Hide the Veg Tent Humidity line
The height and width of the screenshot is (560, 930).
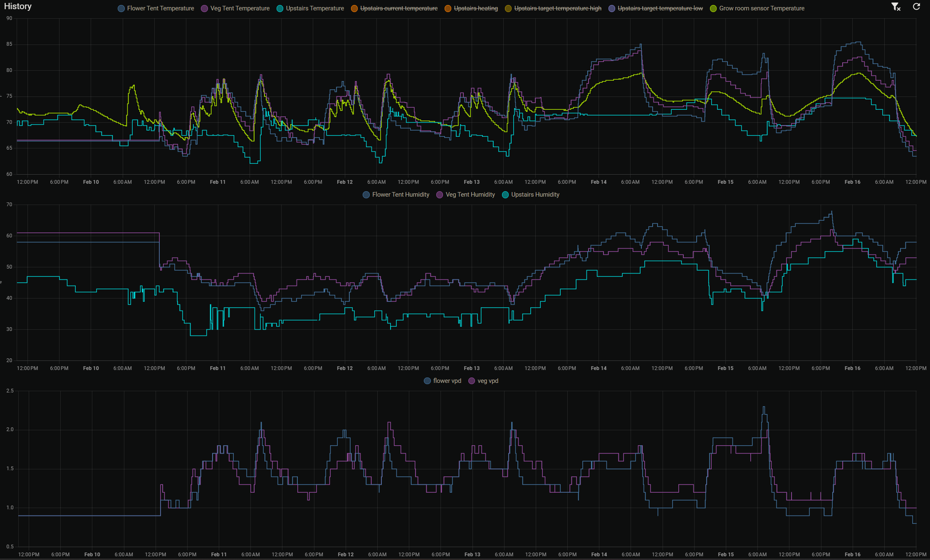[470, 195]
